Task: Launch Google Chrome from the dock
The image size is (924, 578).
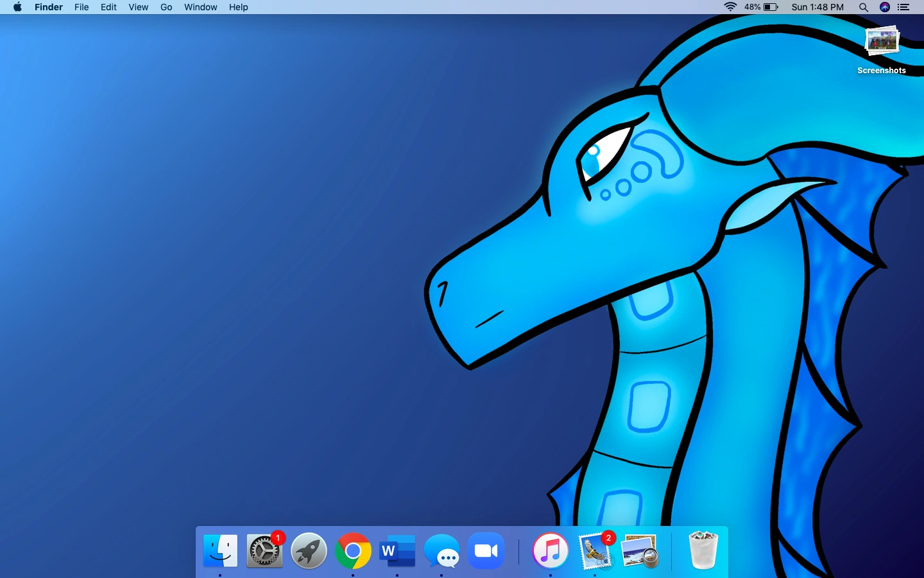Action: tap(353, 551)
